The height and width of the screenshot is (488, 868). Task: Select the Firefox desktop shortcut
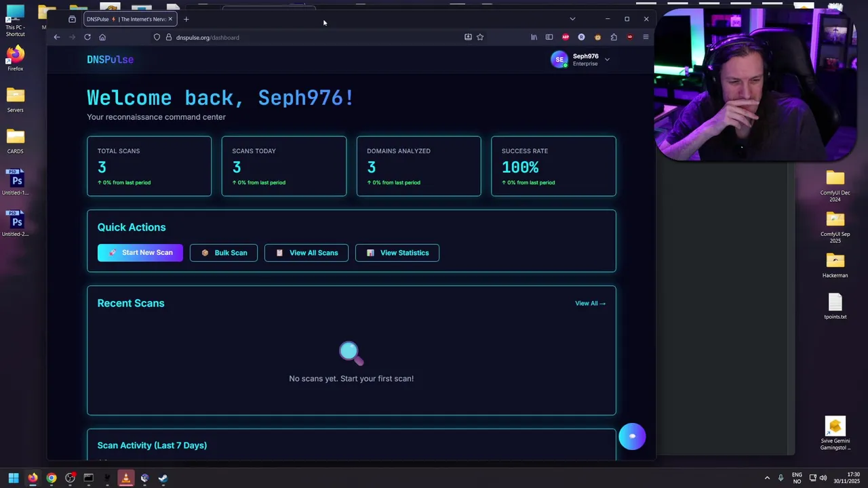click(x=15, y=58)
